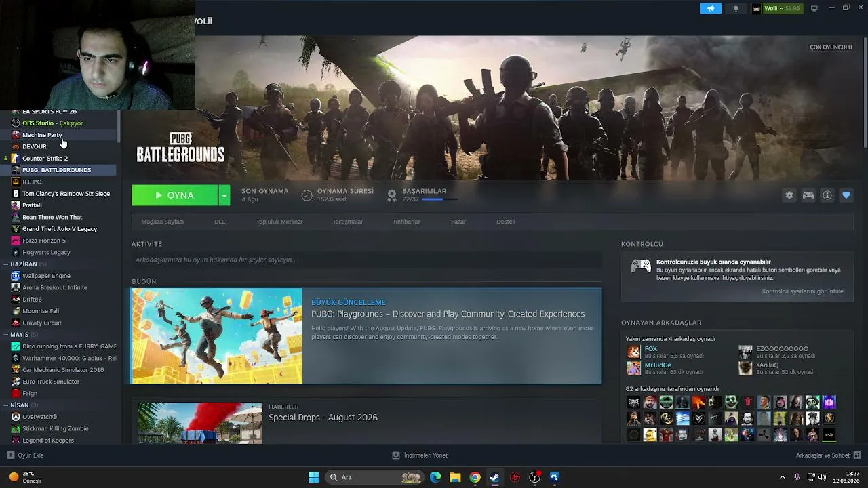
Task: Click the activity comment input field
Action: [x=366, y=260]
